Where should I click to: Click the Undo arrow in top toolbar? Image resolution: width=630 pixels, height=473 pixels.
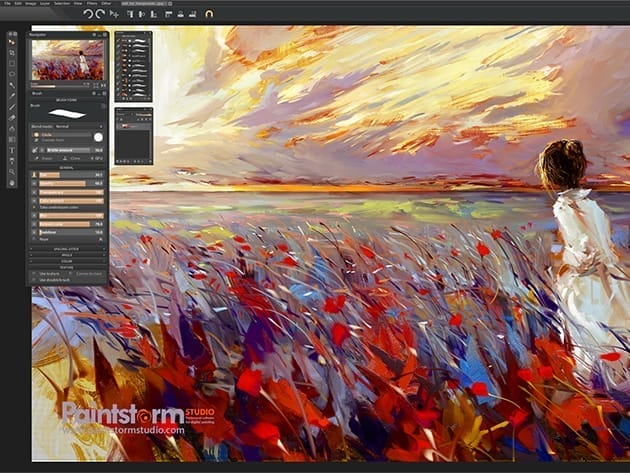point(88,14)
